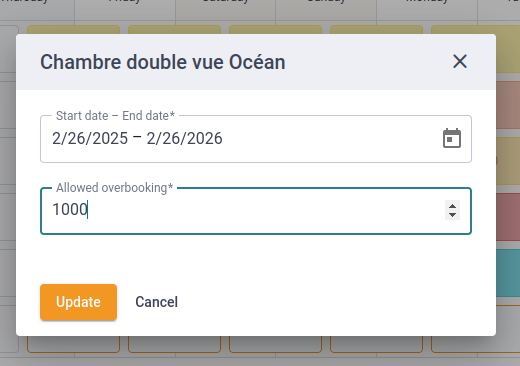
Task: Click the Allowed overbooking* field label
Action: tap(114, 188)
